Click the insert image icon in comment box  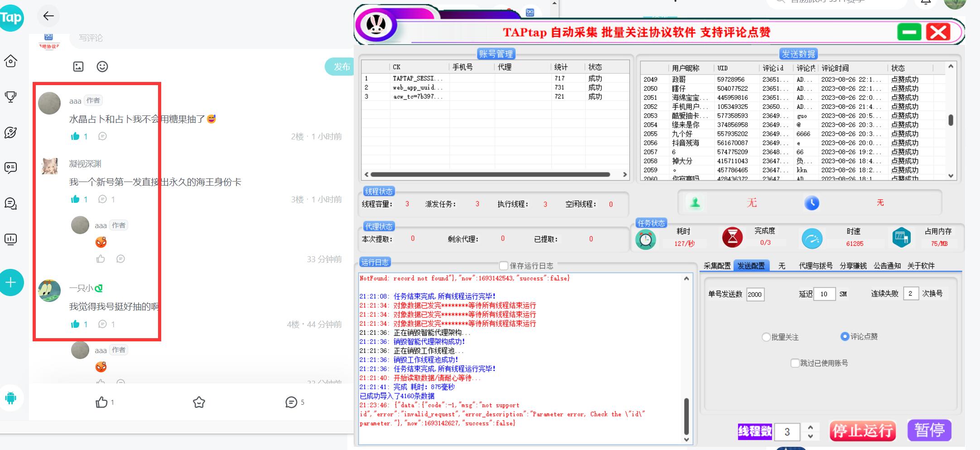(78, 67)
